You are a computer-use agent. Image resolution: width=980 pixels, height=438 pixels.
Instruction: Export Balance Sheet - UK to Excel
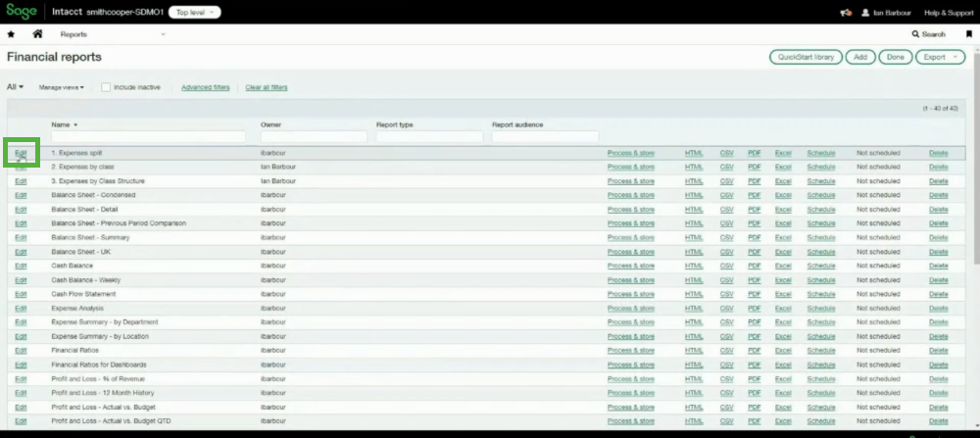[783, 252]
